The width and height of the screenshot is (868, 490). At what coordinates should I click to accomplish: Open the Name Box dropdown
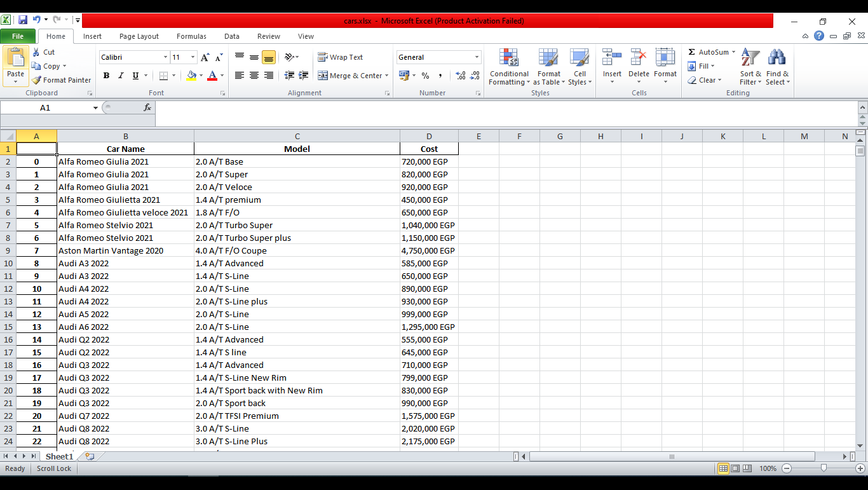pyautogui.click(x=95, y=108)
